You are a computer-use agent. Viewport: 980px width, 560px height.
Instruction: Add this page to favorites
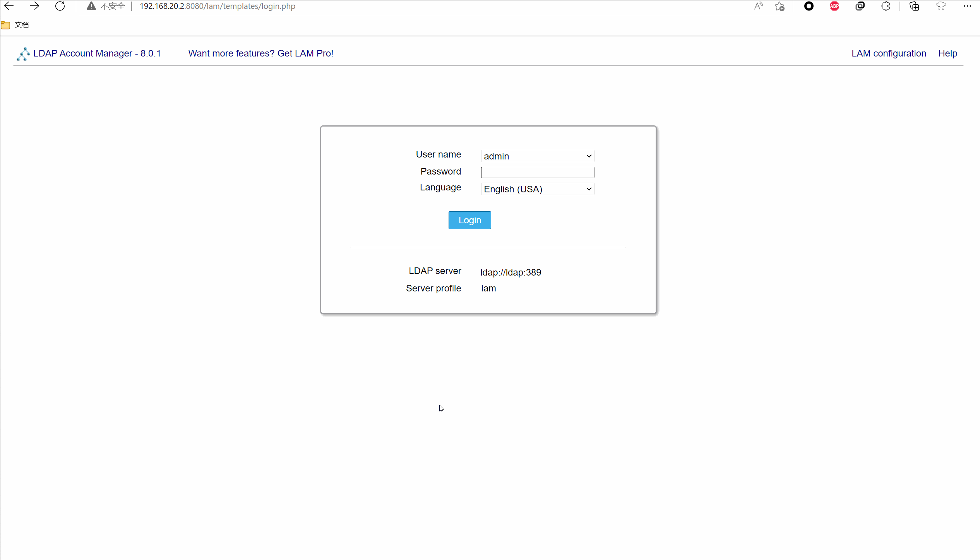[780, 6]
